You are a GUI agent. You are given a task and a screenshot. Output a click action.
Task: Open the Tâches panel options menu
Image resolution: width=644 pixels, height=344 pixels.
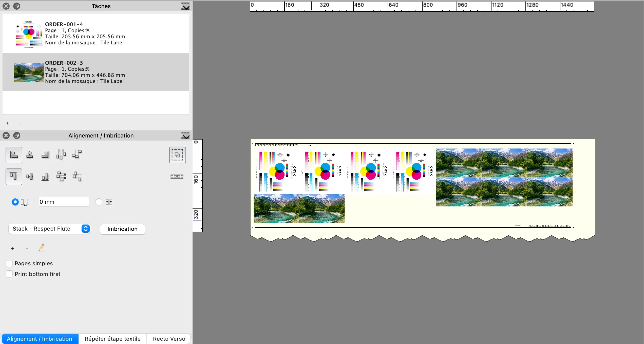pyautogui.click(x=185, y=6)
